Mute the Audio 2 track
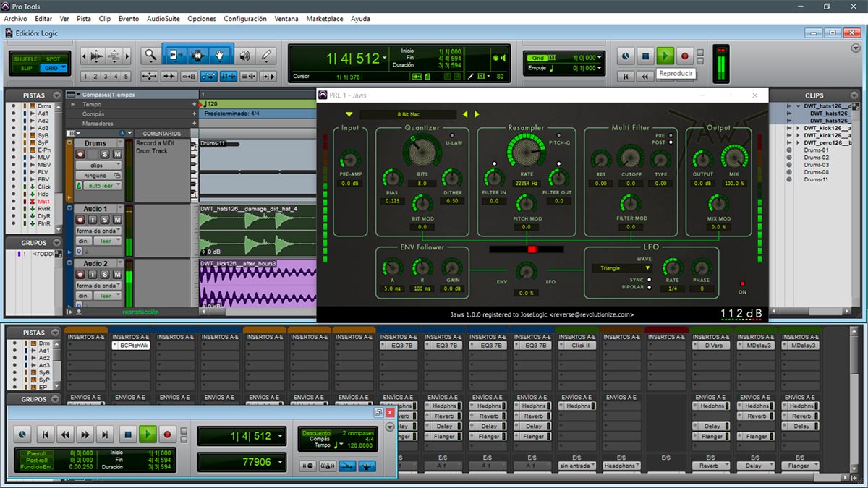Image resolution: width=868 pixels, height=488 pixels. click(116, 275)
